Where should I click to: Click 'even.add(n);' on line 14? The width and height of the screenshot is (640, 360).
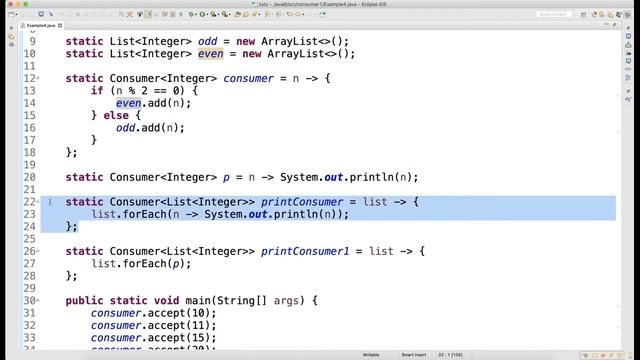pyautogui.click(x=153, y=103)
